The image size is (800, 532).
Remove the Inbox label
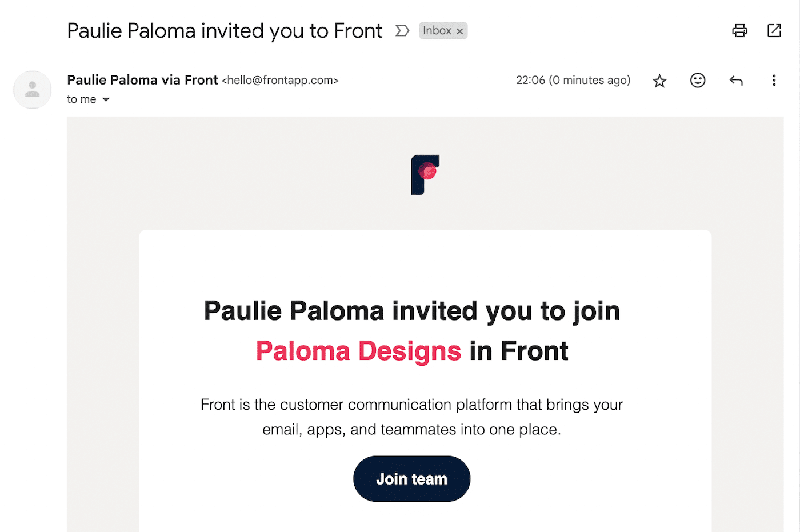coord(460,31)
